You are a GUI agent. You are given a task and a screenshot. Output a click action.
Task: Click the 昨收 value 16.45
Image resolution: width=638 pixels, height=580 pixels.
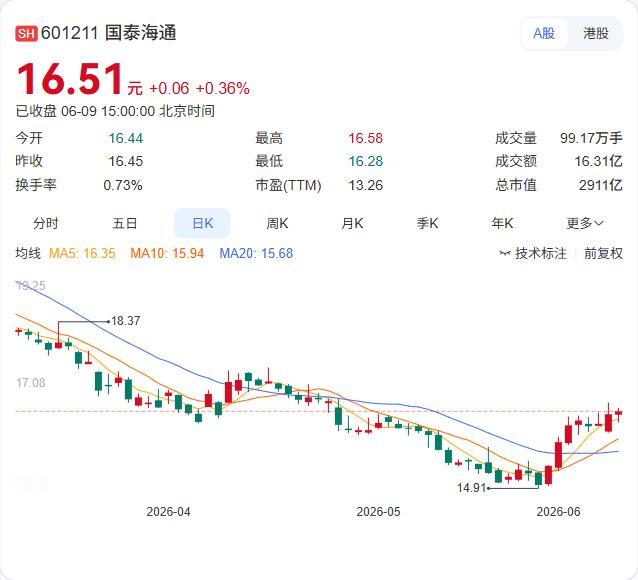click(x=126, y=161)
